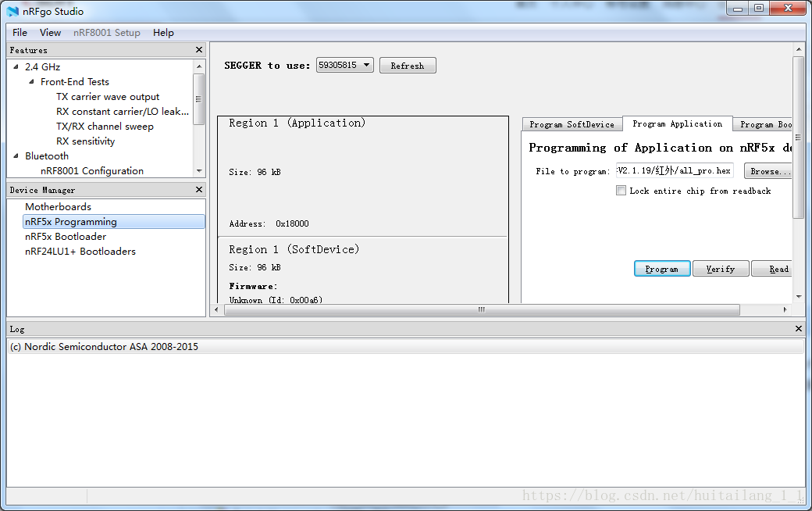Image resolution: width=812 pixels, height=511 pixels.
Task: Select nRF5x Bootloader in Device Manager
Action: point(66,236)
